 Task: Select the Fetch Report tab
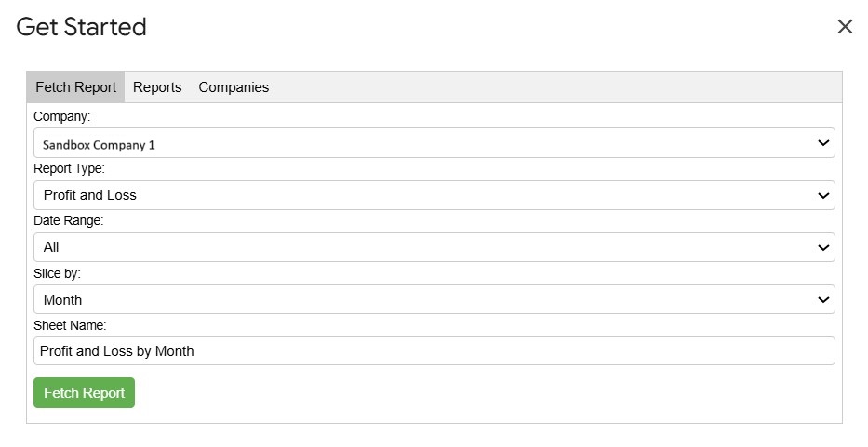point(76,87)
